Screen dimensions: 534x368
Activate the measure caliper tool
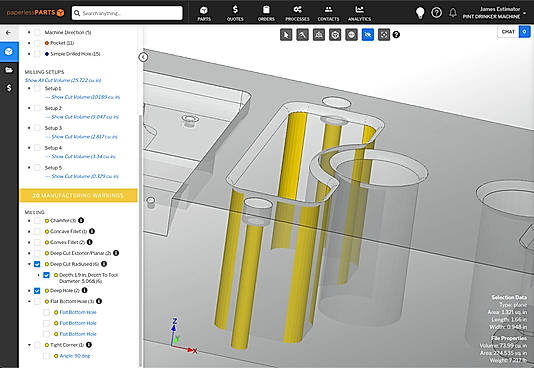[302, 35]
